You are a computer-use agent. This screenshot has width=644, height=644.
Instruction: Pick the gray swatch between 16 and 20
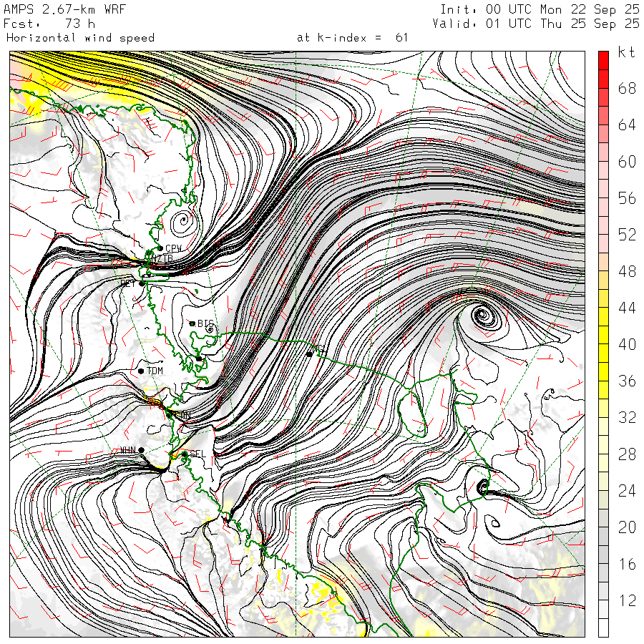pyautogui.click(x=603, y=537)
